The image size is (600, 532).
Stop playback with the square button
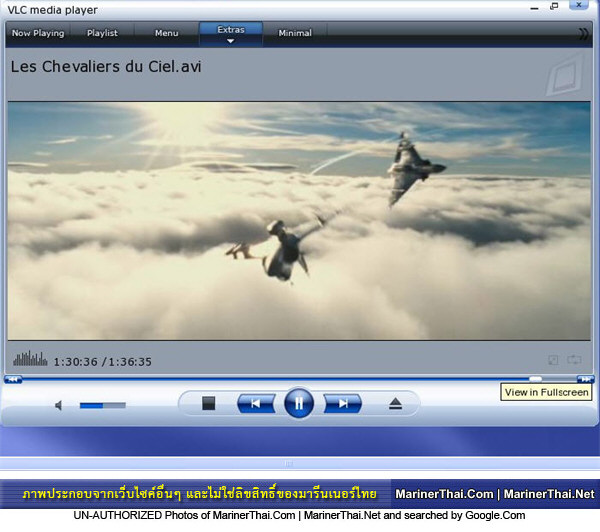pyautogui.click(x=208, y=403)
